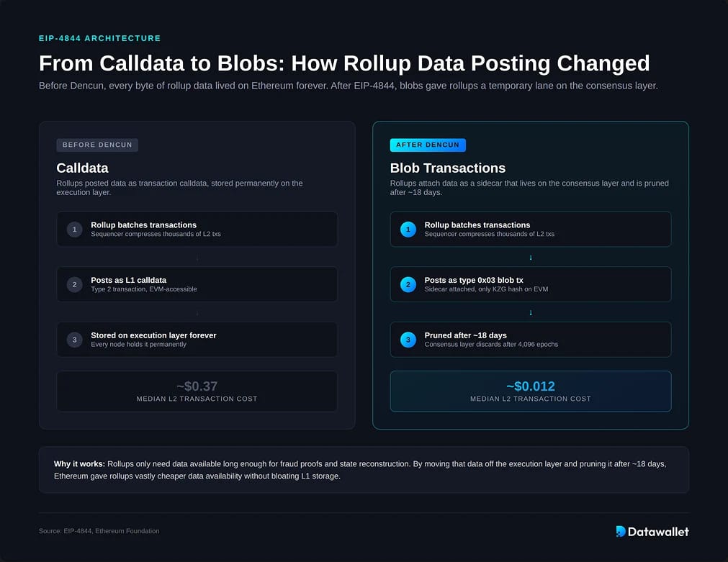Viewport: 728px width, 562px height.
Task: Click the EIP-4844 ARCHITECTURE label
Action: 100,38
